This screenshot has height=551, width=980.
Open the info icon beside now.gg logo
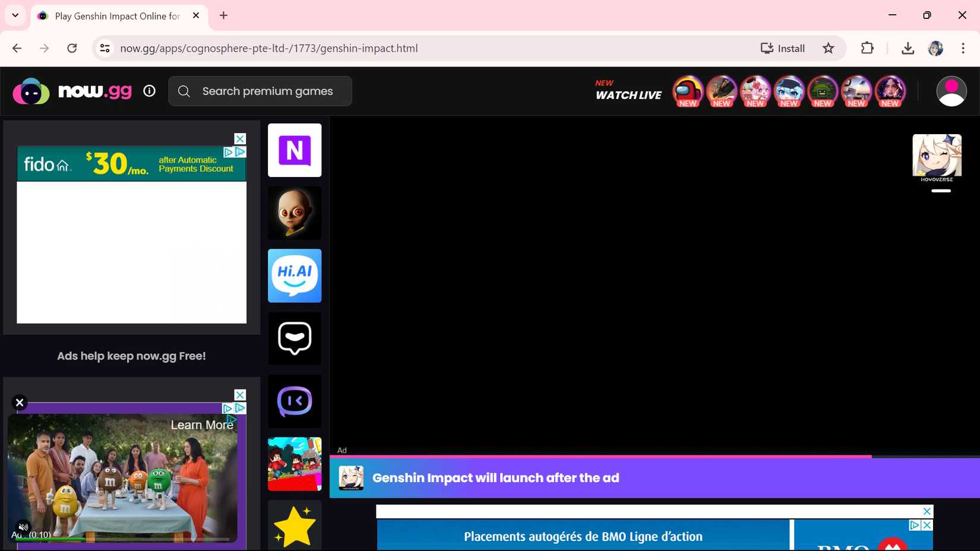(149, 91)
